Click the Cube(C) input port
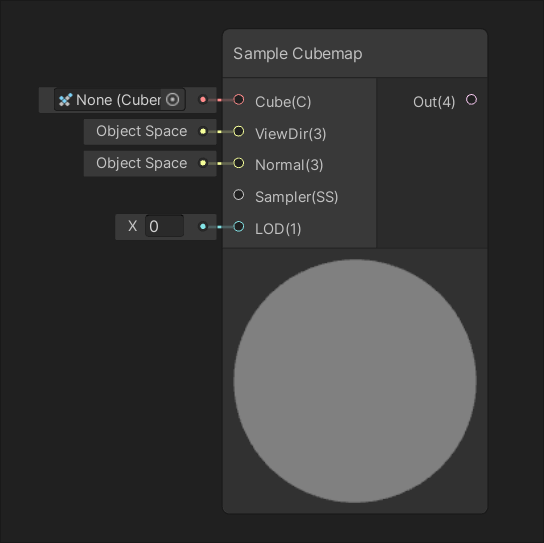Image resolution: width=544 pixels, height=543 pixels. click(239, 100)
